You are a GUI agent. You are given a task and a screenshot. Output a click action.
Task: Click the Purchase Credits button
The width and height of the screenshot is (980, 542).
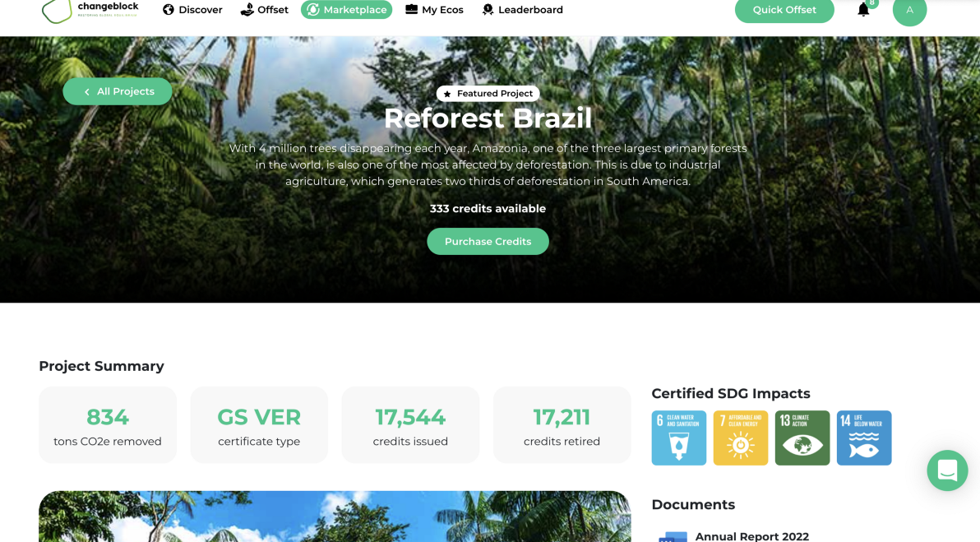[x=488, y=241]
